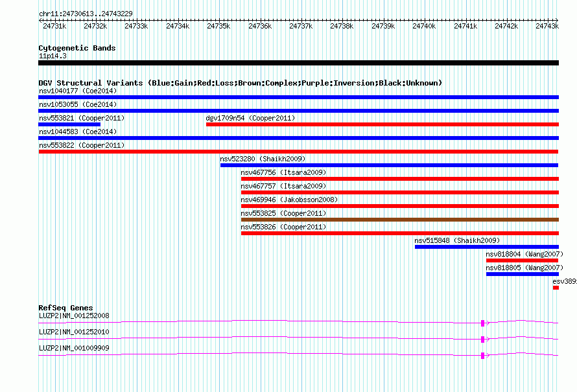Click the LUZP2|NM_001252010 gene label
The height and width of the screenshot is (392, 577).
pos(74,332)
